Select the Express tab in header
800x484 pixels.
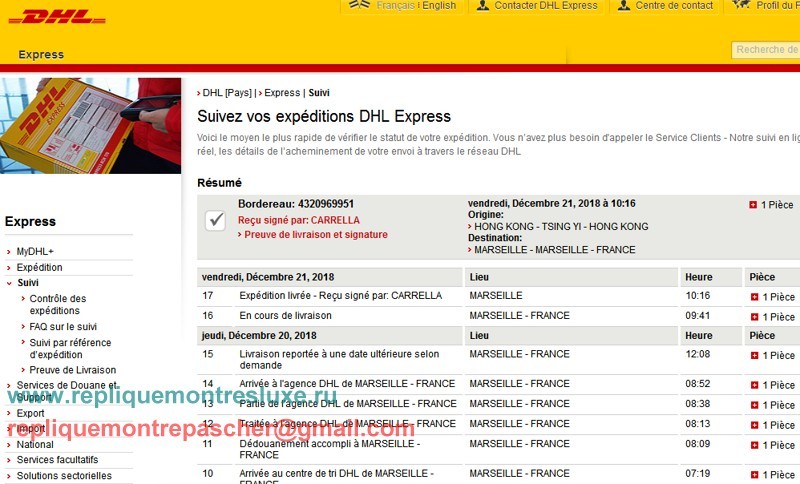click(x=41, y=55)
